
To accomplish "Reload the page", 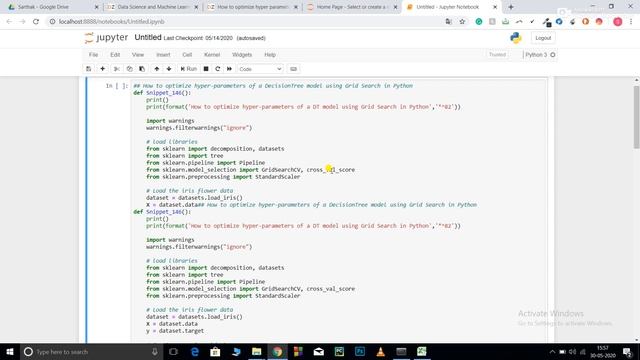I will click(x=36, y=22).
